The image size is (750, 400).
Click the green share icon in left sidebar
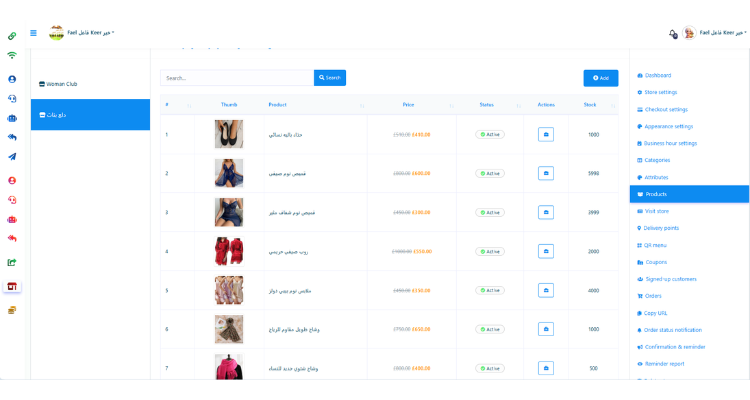[12, 263]
